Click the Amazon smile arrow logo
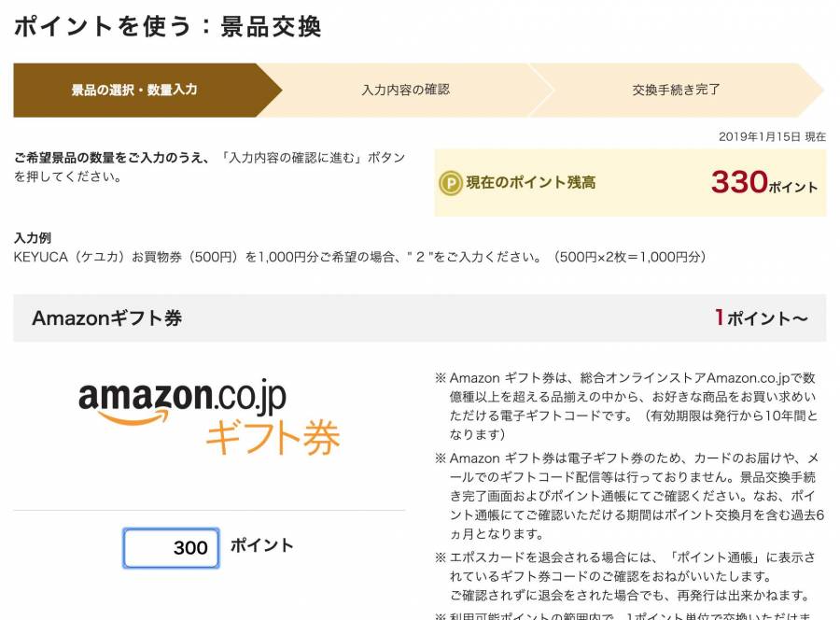Screen dimensions: 840x620 133,416
